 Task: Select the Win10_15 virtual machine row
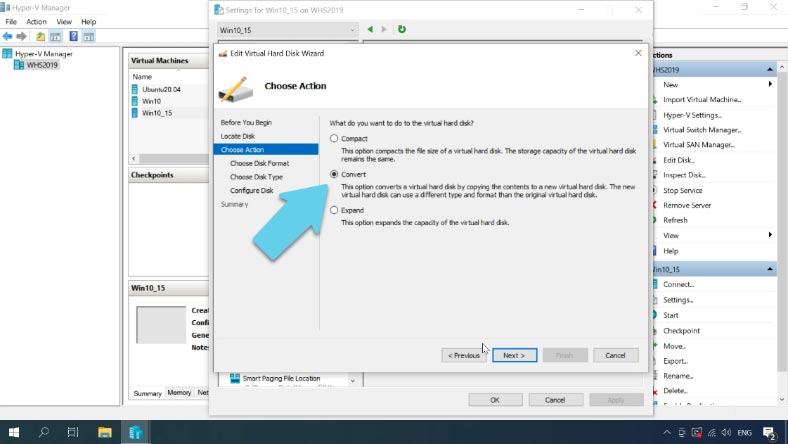click(x=169, y=113)
